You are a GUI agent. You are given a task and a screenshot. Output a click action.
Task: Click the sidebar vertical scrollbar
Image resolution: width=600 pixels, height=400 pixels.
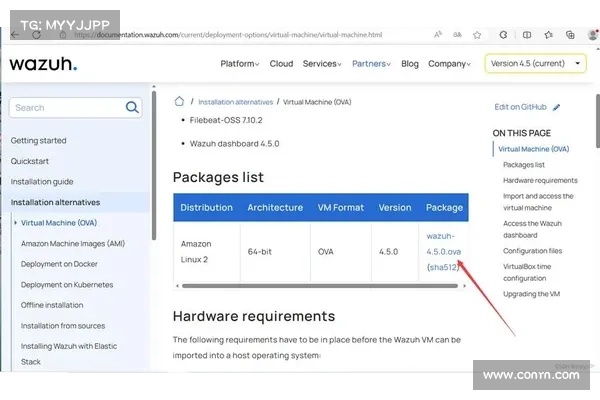(x=154, y=165)
